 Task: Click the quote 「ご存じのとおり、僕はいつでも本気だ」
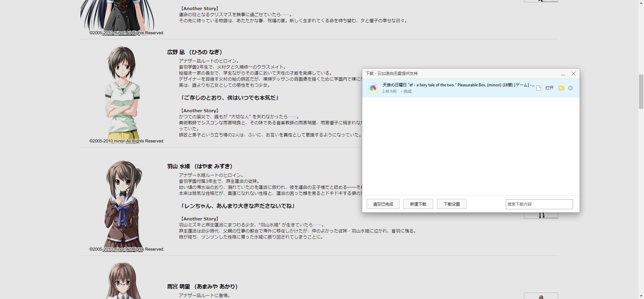(229, 98)
